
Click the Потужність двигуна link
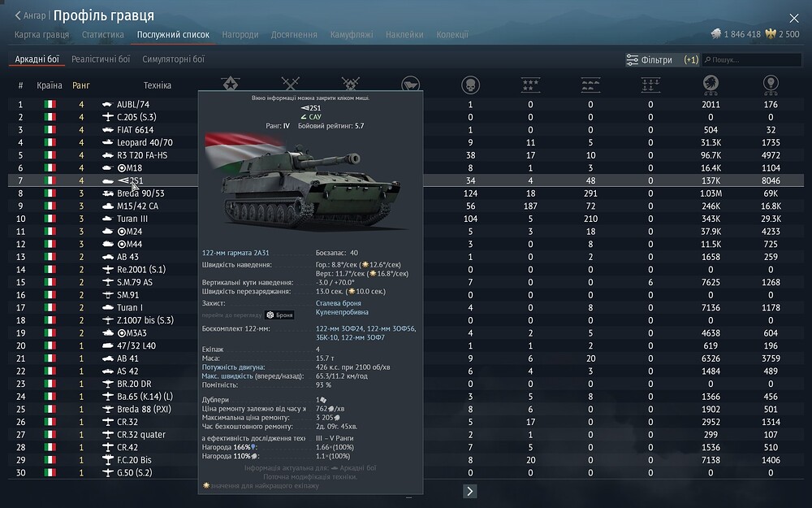coord(233,367)
